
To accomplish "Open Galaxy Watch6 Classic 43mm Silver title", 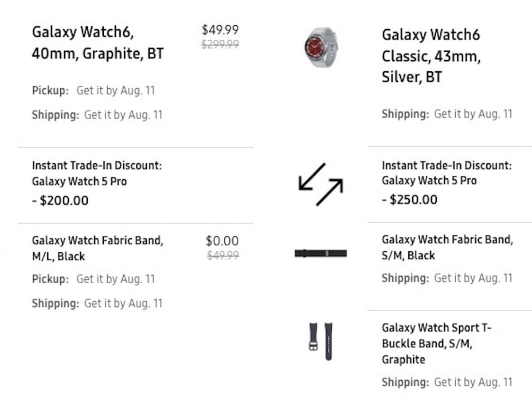I will click(431, 56).
